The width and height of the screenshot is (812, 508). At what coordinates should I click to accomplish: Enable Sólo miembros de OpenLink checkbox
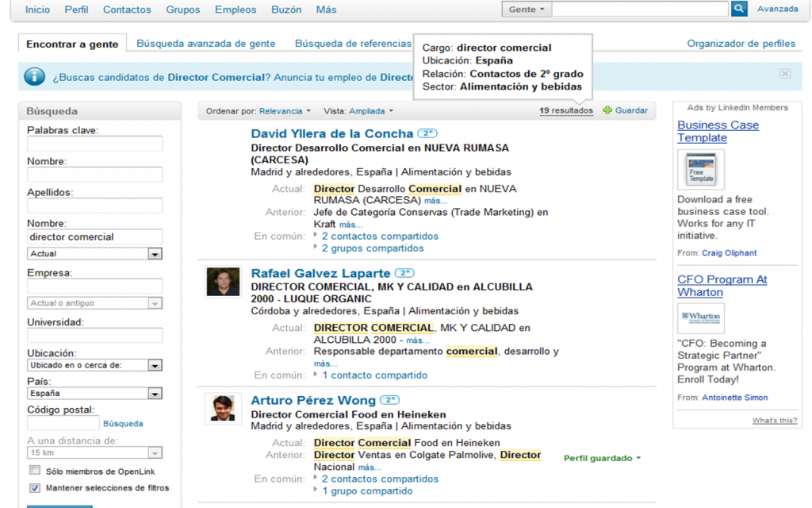pyautogui.click(x=35, y=470)
